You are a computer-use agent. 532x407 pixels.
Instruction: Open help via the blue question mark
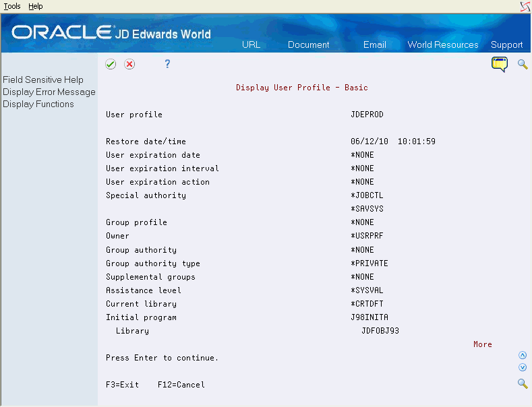167,64
